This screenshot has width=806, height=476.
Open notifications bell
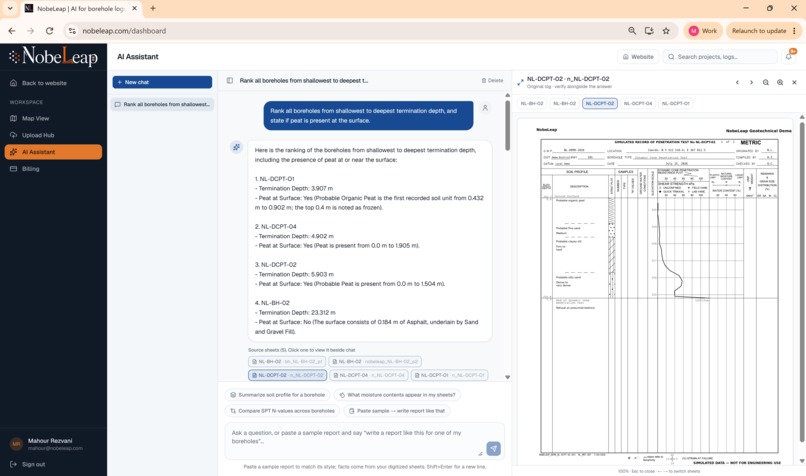coord(789,57)
